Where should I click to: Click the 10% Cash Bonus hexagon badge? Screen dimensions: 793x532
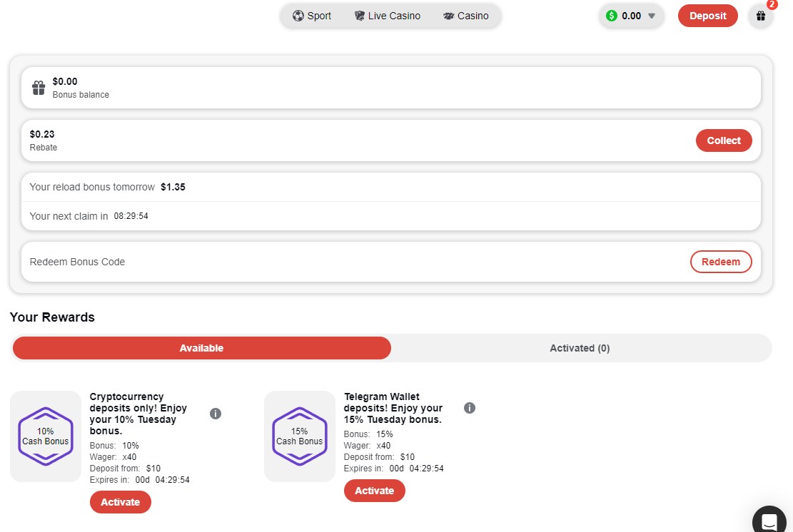pyautogui.click(x=46, y=436)
